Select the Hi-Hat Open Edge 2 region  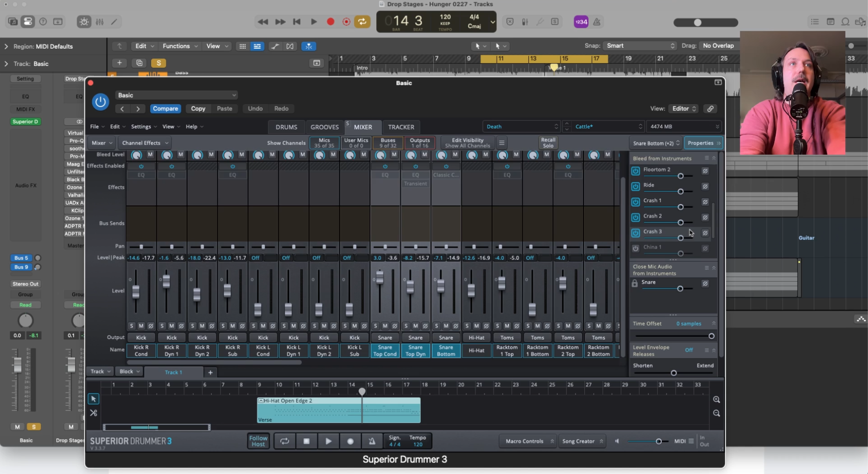pyautogui.click(x=339, y=410)
